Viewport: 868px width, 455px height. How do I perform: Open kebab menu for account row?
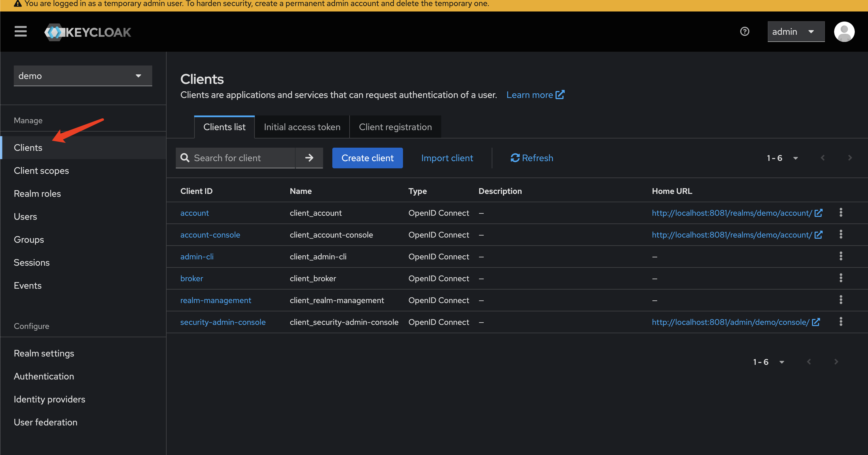(841, 213)
